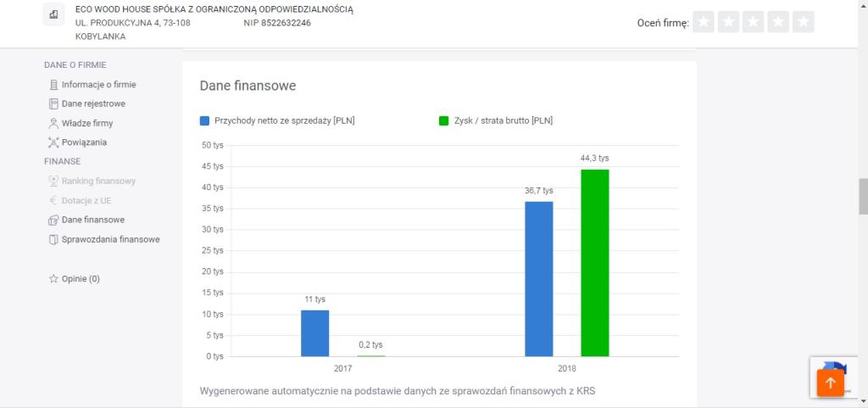Image resolution: width=868 pixels, height=408 pixels.
Task: Click the orange scroll-to-top arrow button
Action: [x=830, y=383]
